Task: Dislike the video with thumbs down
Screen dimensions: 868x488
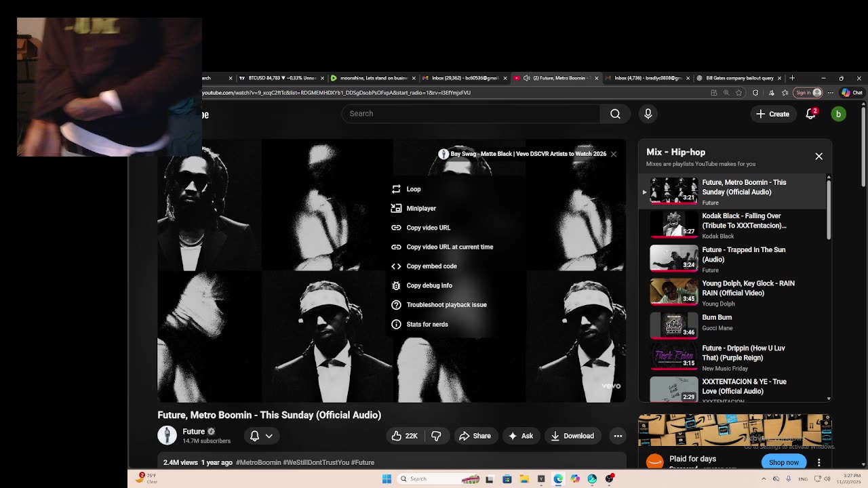Action: [436, 436]
